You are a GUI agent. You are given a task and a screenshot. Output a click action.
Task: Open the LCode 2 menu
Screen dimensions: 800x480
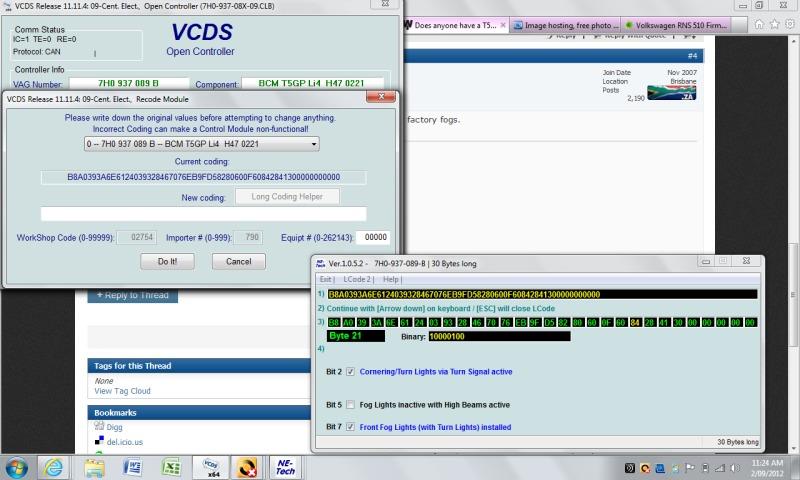(x=358, y=279)
